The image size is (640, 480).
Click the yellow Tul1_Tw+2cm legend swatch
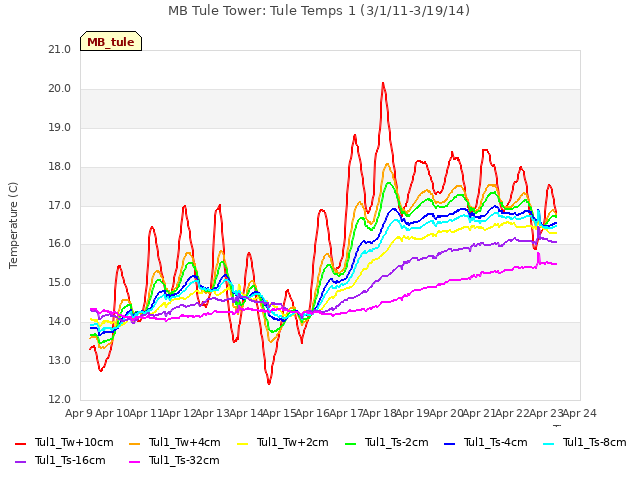[x=242, y=443]
